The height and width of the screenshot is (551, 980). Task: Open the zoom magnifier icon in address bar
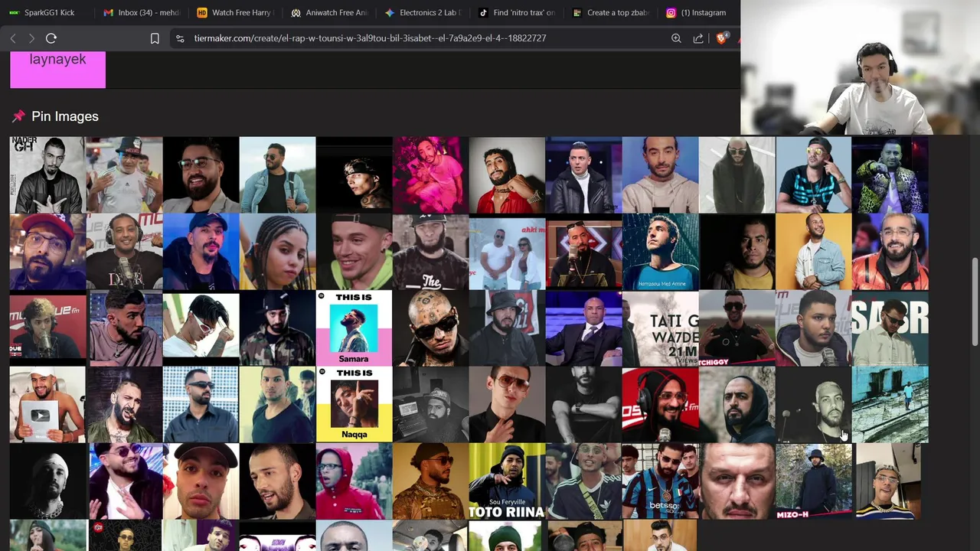pyautogui.click(x=676, y=38)
